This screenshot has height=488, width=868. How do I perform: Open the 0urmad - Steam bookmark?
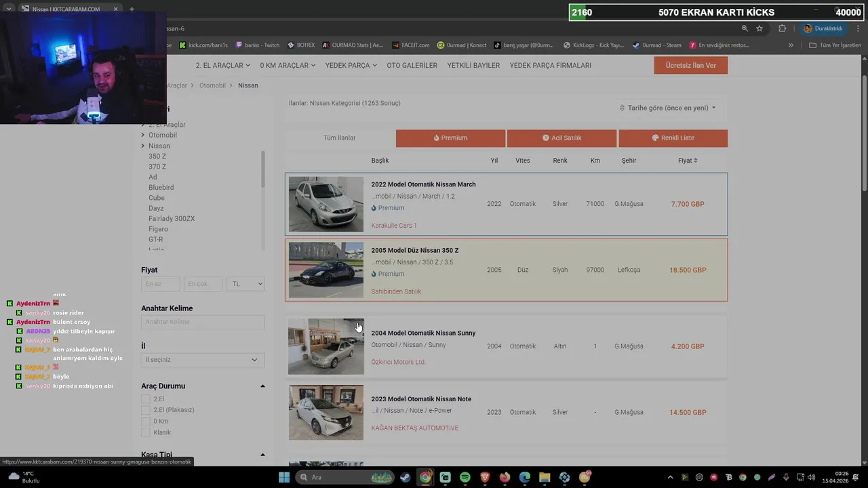coord(657,45)
